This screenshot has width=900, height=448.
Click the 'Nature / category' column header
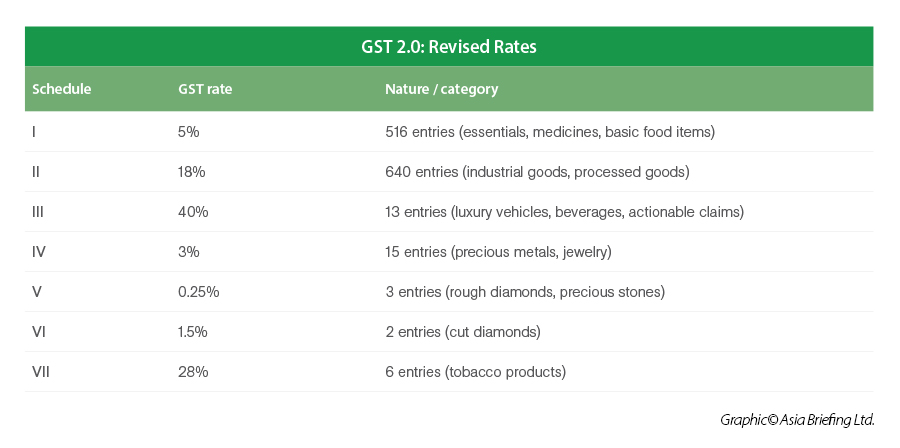441,89
